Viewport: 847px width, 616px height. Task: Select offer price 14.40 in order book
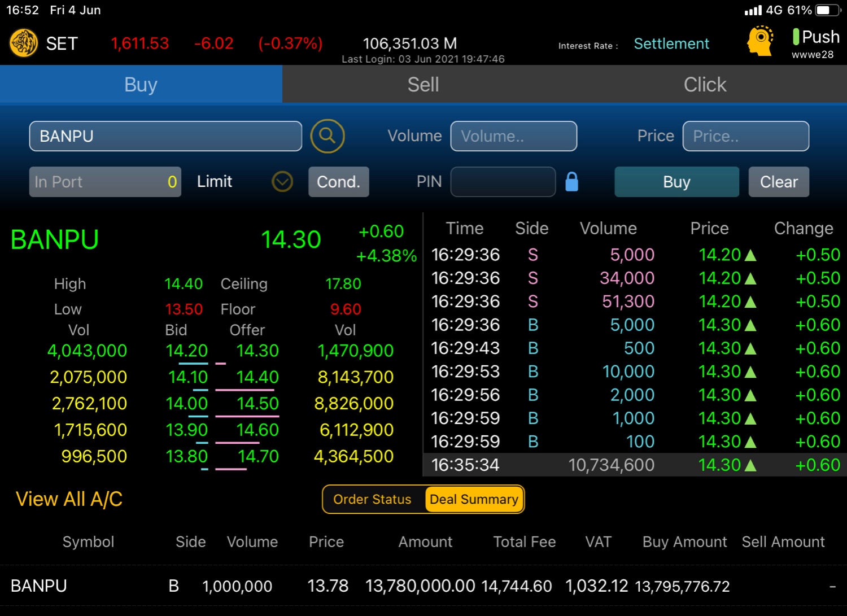(x=257, y=377)
